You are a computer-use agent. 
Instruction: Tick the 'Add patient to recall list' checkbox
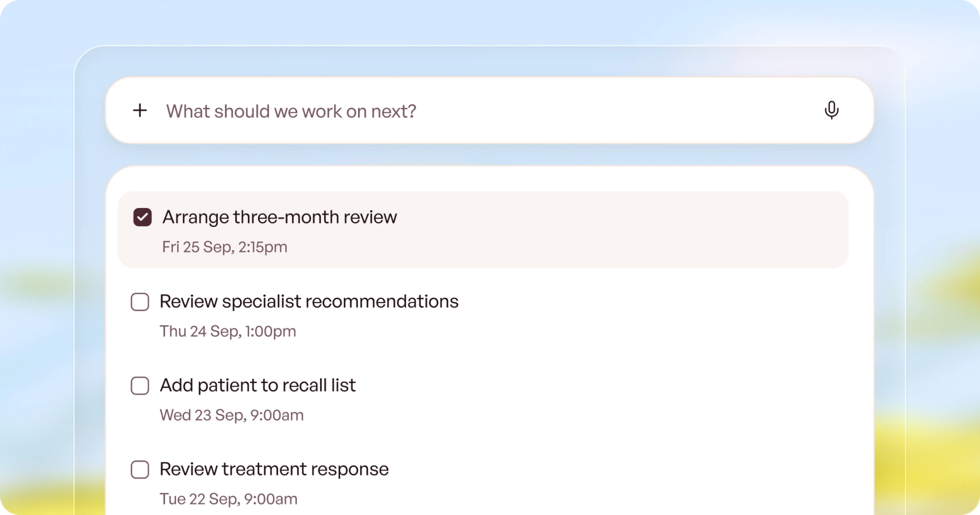point(140,385)
